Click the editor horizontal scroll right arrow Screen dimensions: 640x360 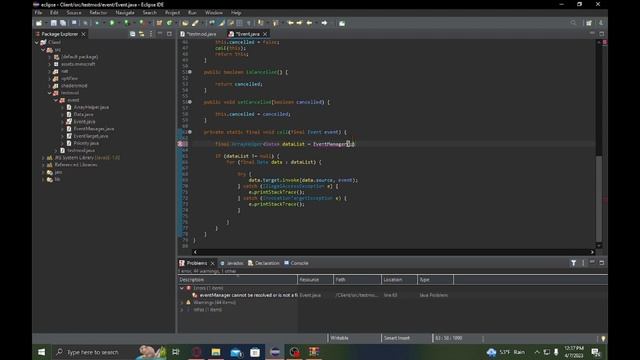(x=592, y=252)
